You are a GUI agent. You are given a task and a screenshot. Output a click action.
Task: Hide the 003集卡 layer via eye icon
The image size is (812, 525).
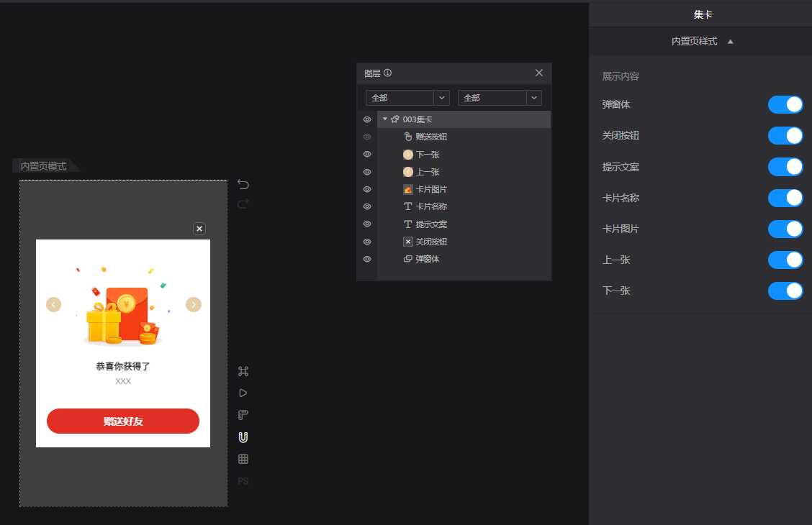tap(367, 119)
